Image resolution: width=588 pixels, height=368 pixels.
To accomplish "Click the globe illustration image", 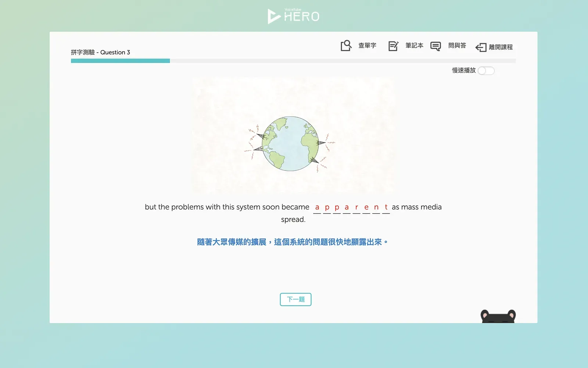I will pyautogui.click(x=293, y=135).
